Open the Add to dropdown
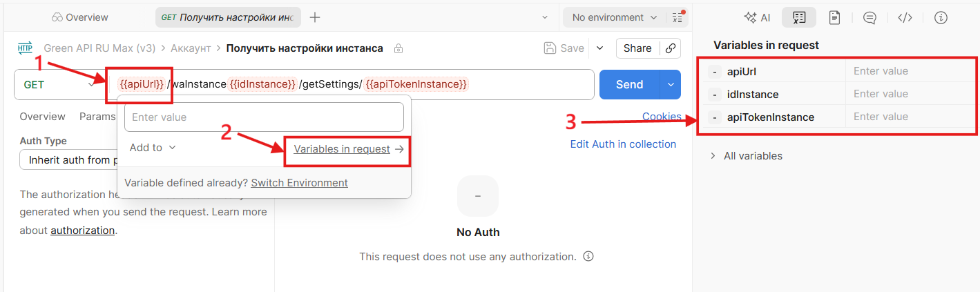980x292 pixels. click(153, 148)
